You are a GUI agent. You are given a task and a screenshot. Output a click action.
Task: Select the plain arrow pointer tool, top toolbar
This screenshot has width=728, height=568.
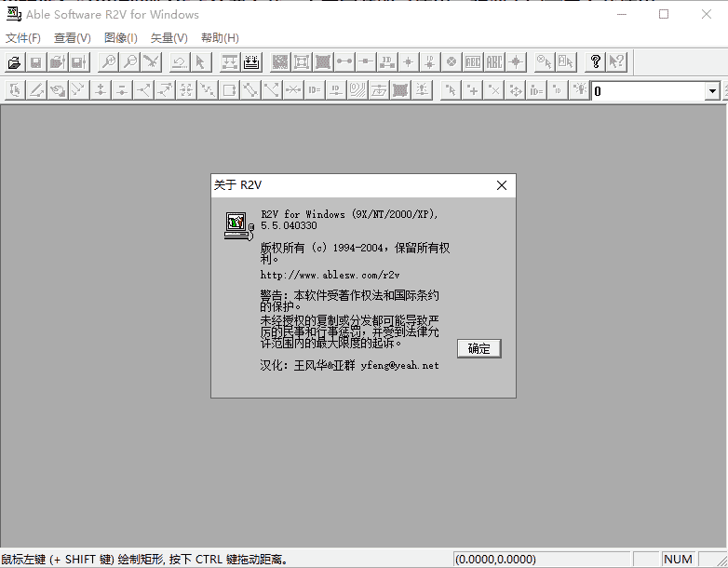(201, 61)
